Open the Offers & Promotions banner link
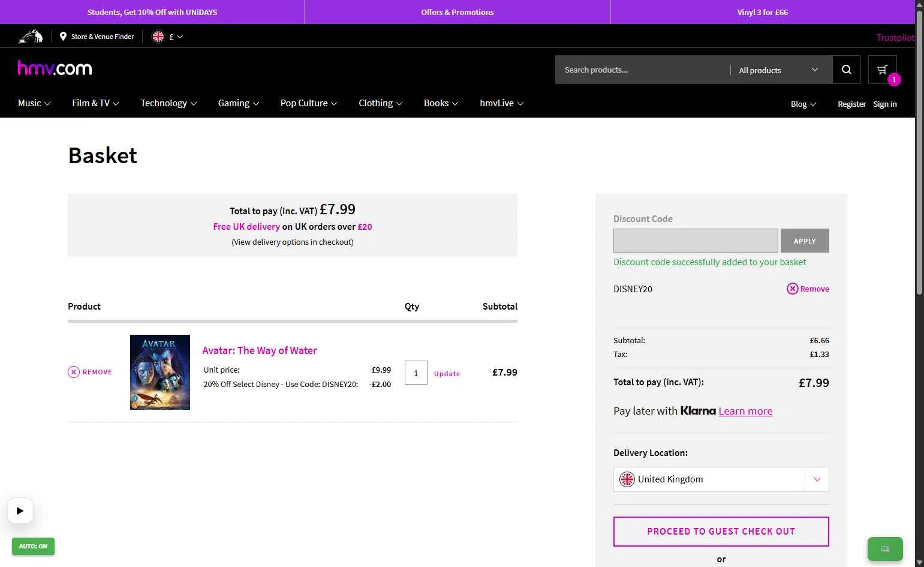This screenshot has height=567, width=924. 458,12
